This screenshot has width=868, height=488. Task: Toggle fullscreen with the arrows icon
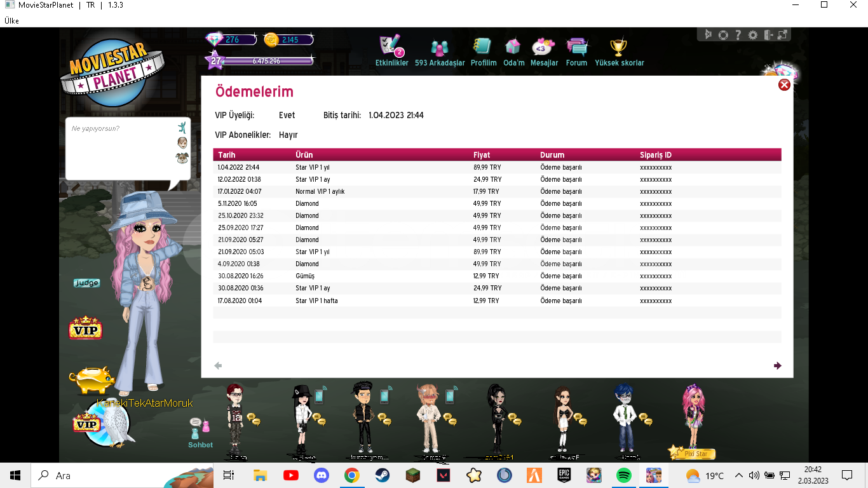coord(783,35)
